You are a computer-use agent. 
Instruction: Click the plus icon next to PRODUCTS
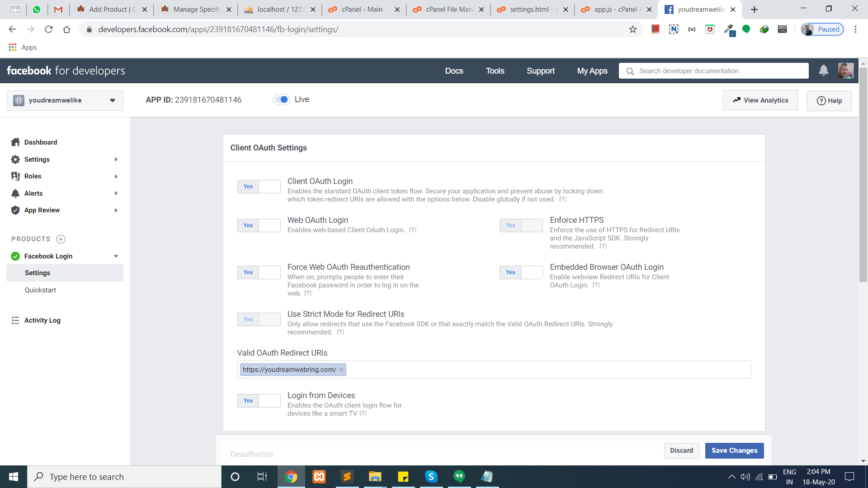pos(61,239)
